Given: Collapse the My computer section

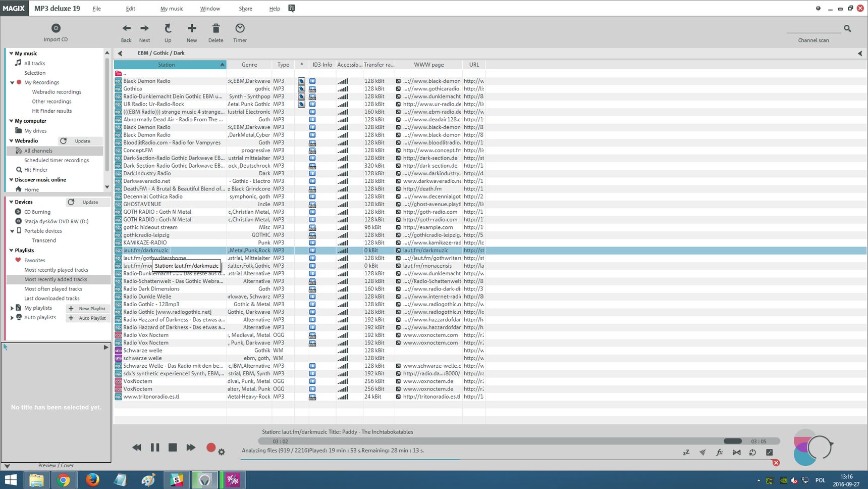Looking at the screenshot, I should coord(11,121).
